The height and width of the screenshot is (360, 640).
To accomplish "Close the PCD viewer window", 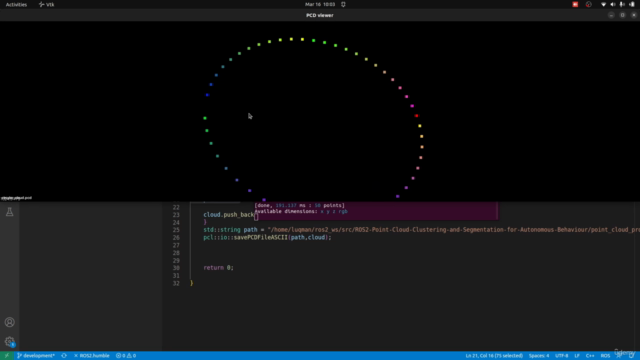I will click(x=634, y=15).
